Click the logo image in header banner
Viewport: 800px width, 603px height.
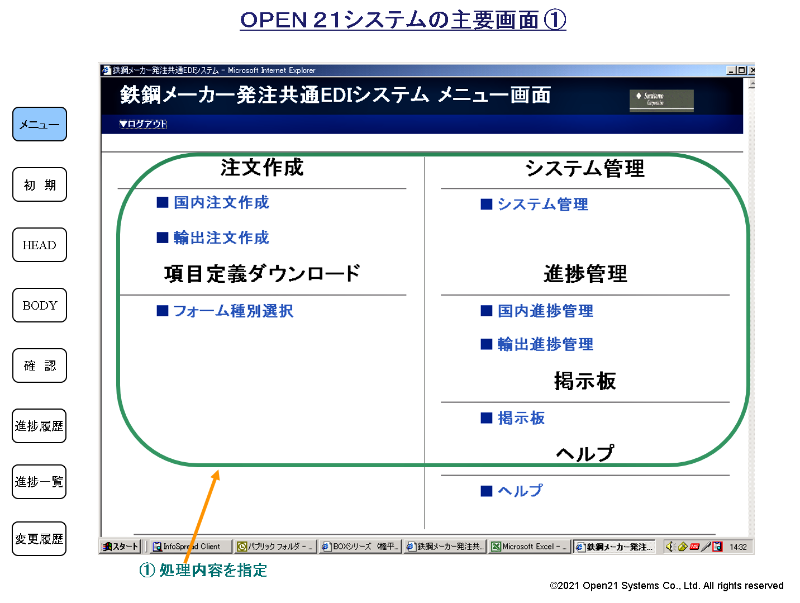(662, 100)
